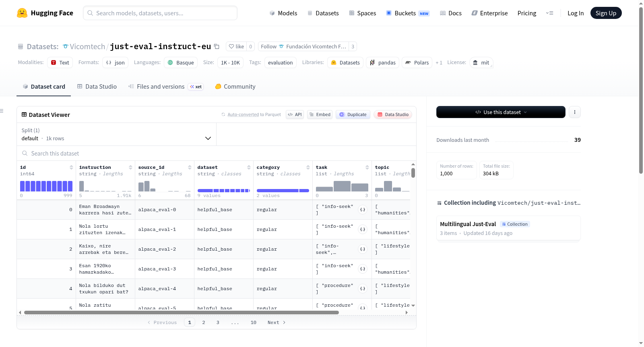Expand the Use this dataset dropdown

(501, 112)
